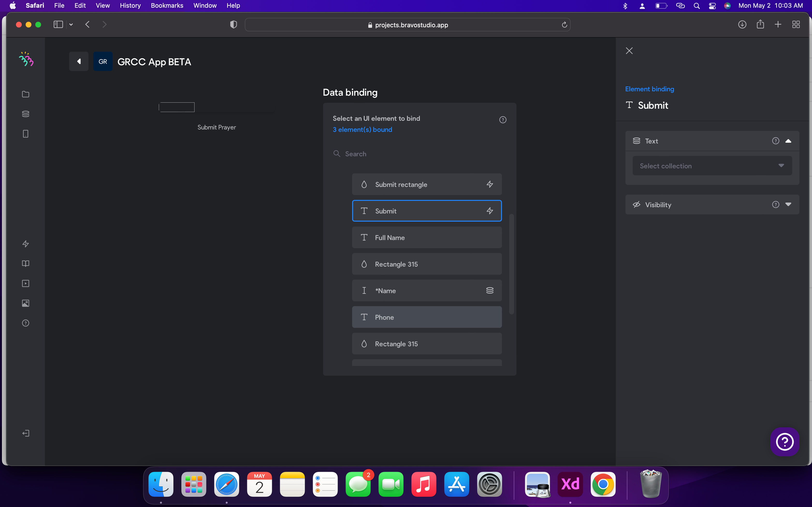Collapse the Text binding section
Screen dimensions: 812x507
click(x=788, y=141)
